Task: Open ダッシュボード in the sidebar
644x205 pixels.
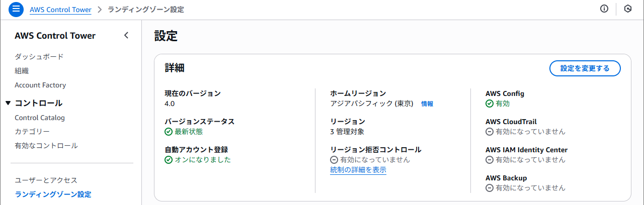Action: tap(39, 57)
